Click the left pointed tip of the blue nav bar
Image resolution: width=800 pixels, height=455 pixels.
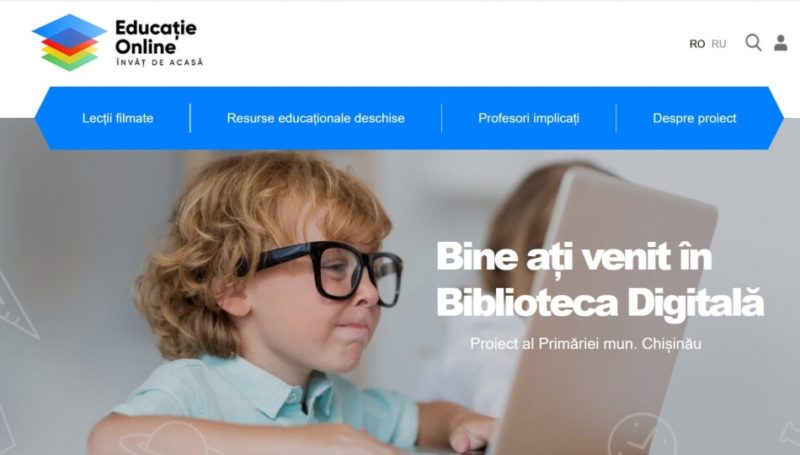(42, 118)
